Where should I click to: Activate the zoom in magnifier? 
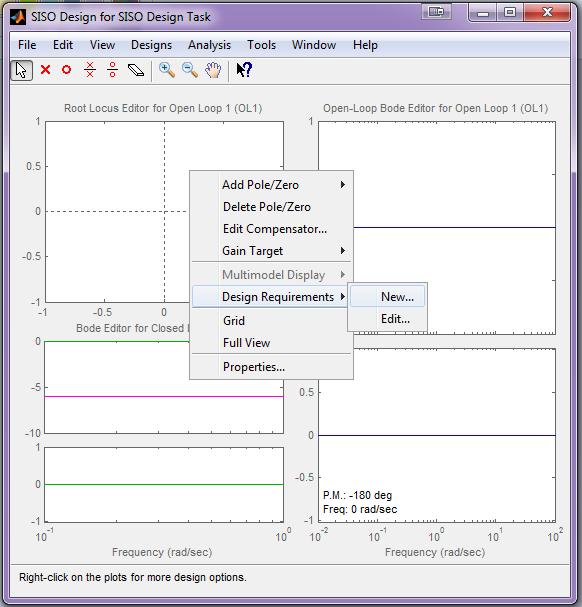167,70
